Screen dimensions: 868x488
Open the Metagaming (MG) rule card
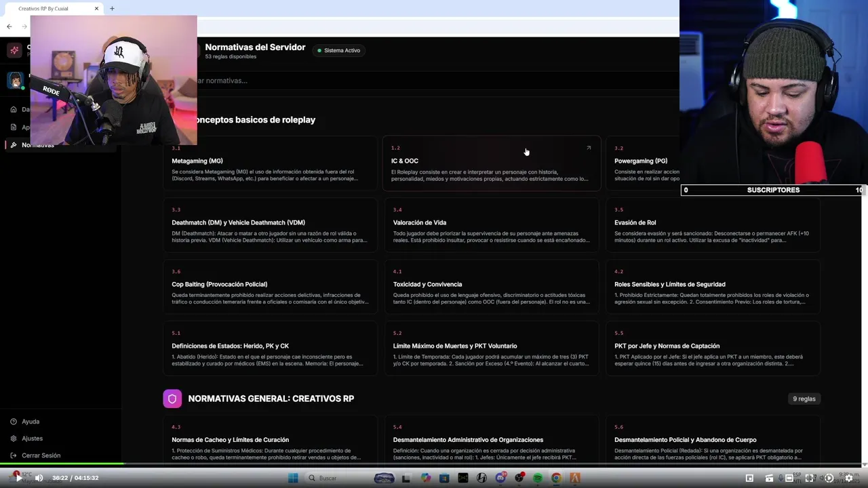pyautogui.click(x=270, y=163)
